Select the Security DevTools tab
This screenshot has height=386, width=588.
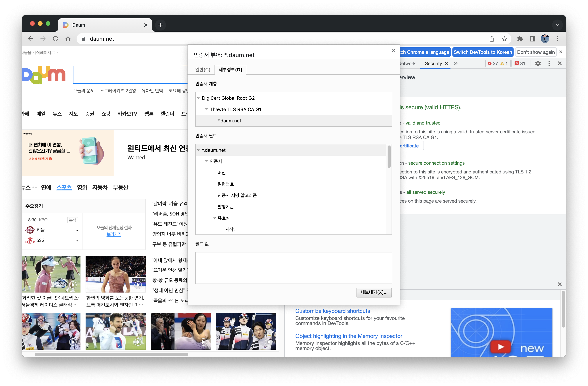433,64
